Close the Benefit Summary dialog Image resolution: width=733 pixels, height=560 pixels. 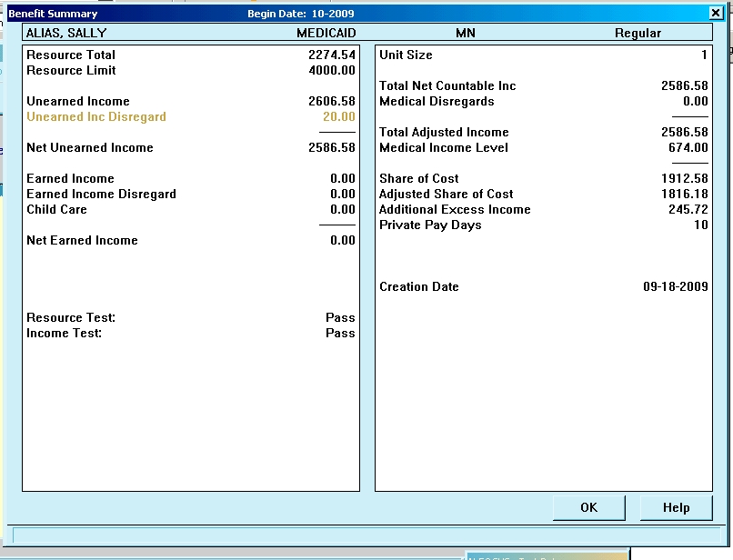[716, 13]
